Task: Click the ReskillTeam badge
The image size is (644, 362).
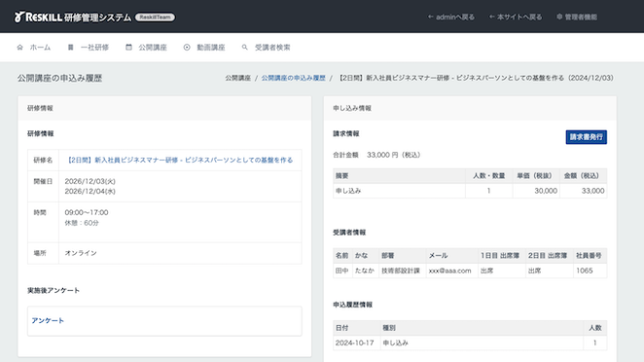Action: tap(155, 18)
